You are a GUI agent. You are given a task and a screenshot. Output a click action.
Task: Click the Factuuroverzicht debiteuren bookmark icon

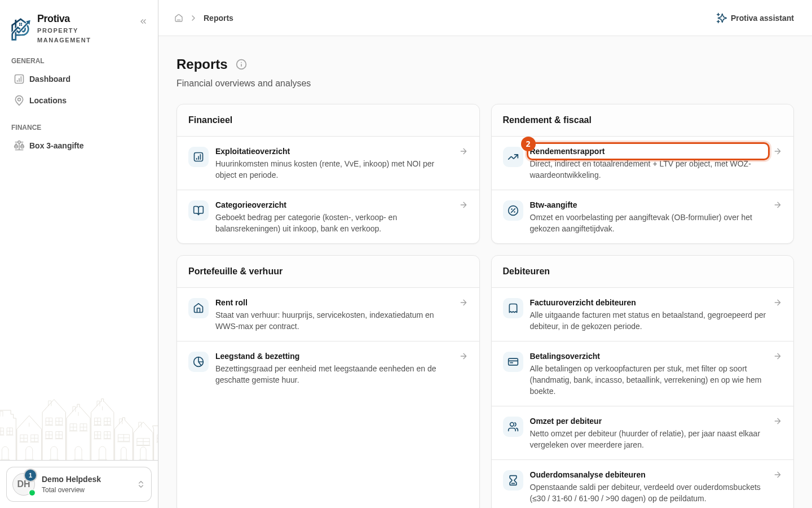tap(513, 308)
